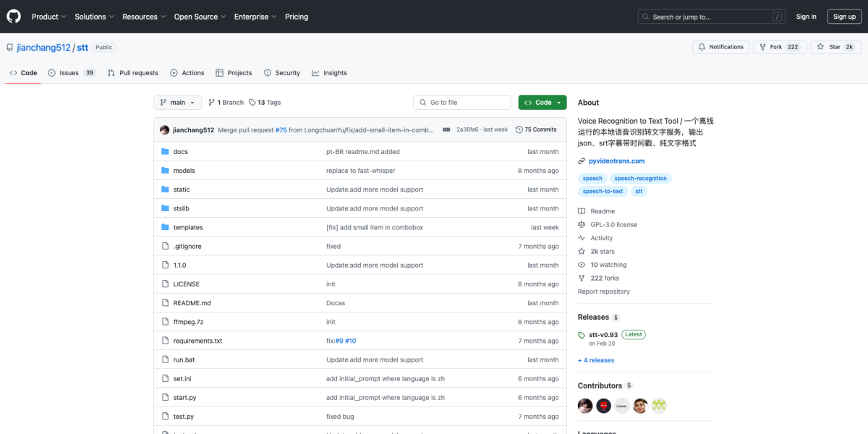Viewport: 868px width, 434px height.
Task: Click the GitHub logo icon
Action: [x=14, y=16]
